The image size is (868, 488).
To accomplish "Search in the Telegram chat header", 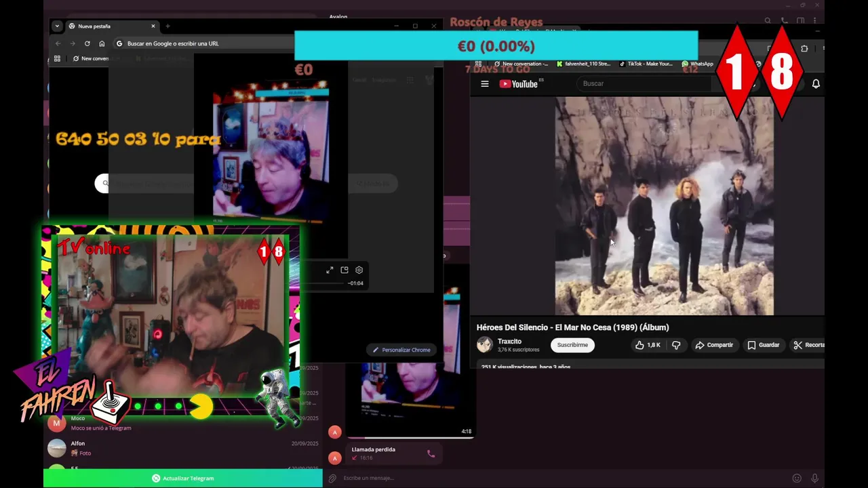I will pyautogui.click(x=768, y=21).
